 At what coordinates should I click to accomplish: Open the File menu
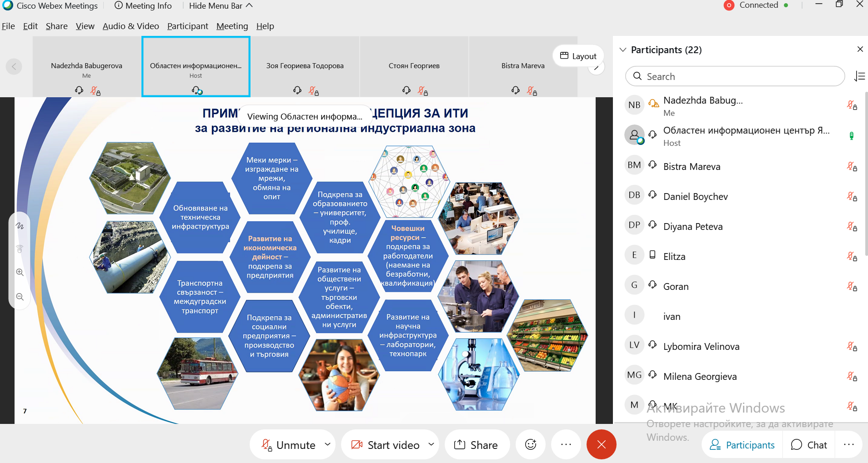[8, 26]
